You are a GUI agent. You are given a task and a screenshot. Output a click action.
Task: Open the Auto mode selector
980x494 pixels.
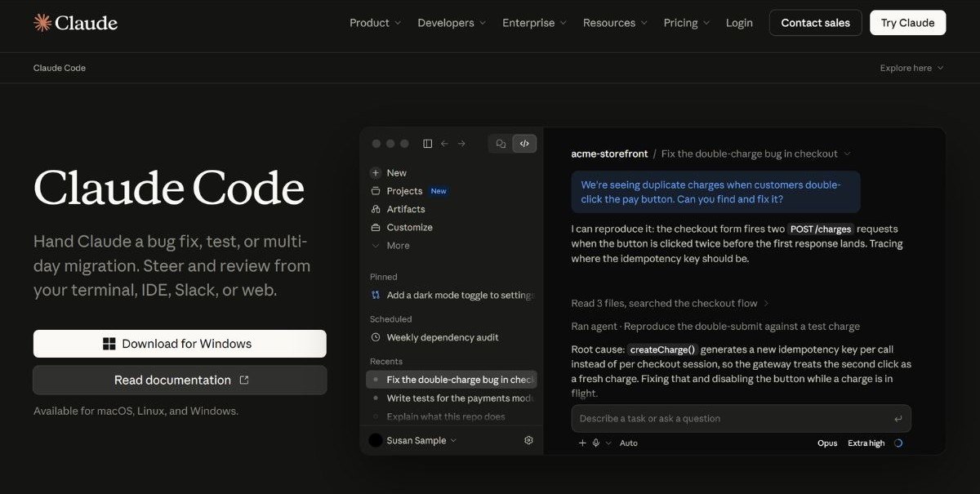tap(629, 443)
